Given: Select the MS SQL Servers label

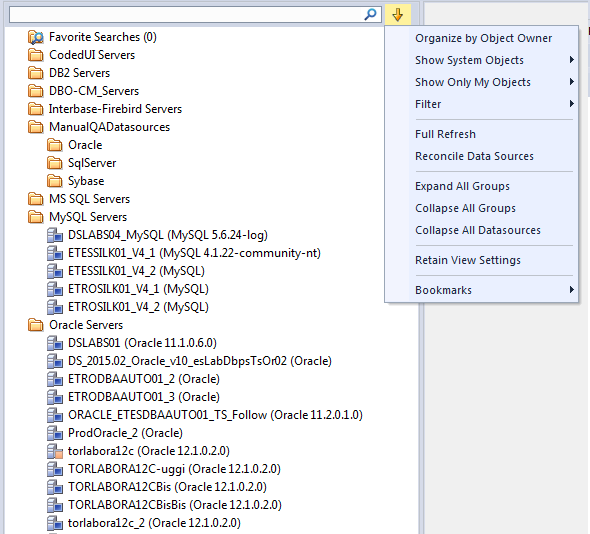Looking at the screenshot, I should click(x=90, y=199).
